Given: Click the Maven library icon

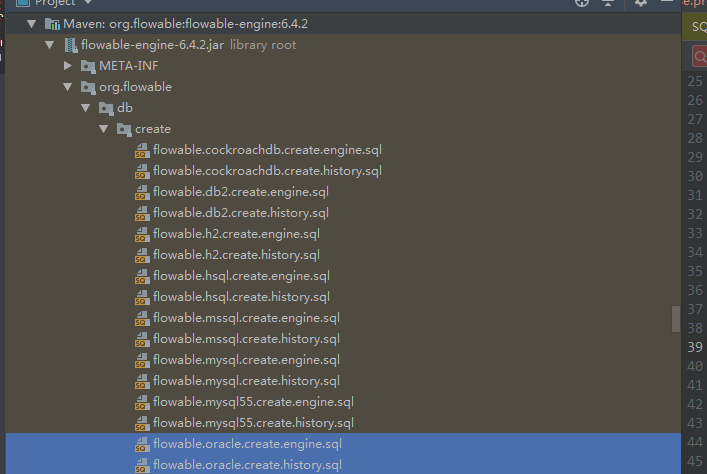Looking at the screenshot, I should 52,24.
